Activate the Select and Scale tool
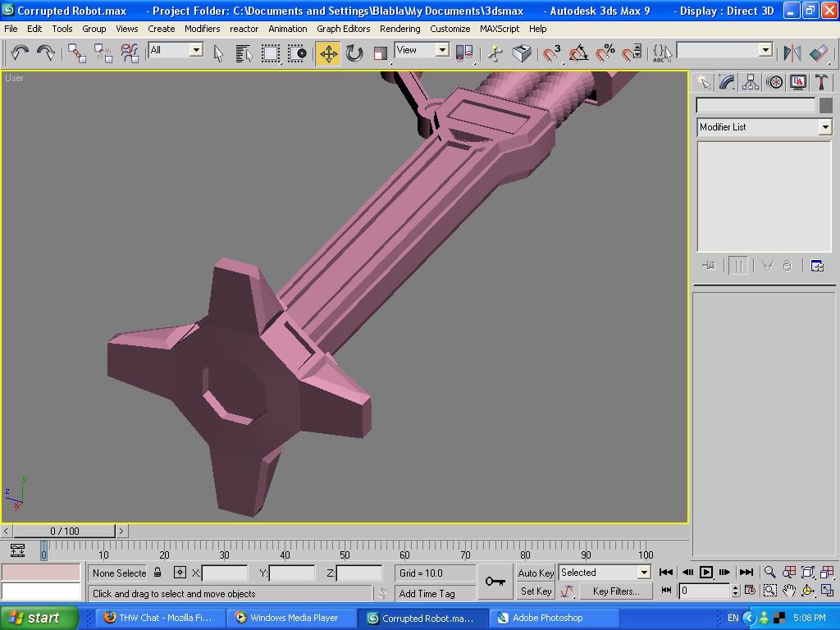The width and height of the screenshot is (840, 630). (x=381, y=53)
